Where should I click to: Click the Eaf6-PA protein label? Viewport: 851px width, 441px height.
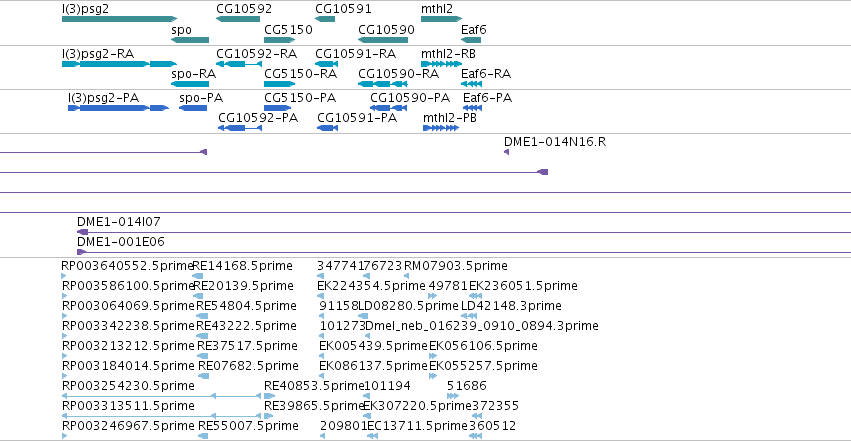click(487, 98)
